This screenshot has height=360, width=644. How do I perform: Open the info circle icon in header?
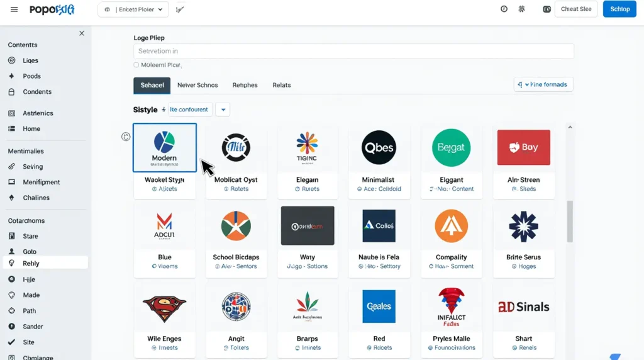[x=504, y=9]
